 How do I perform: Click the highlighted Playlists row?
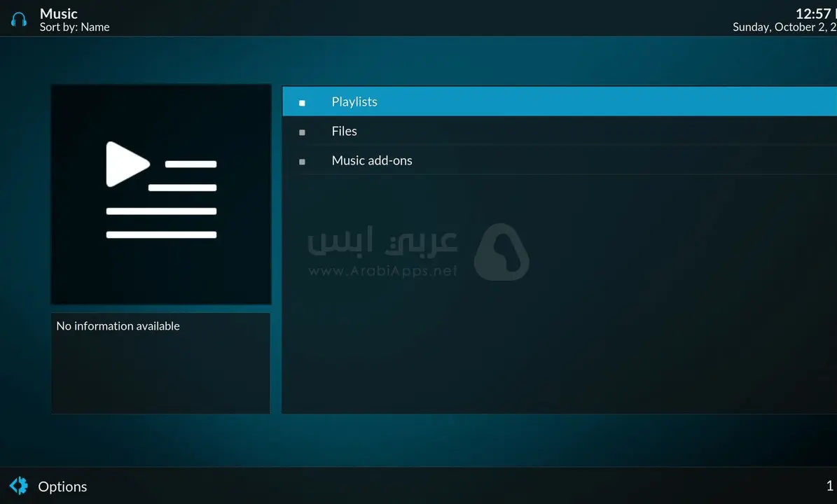[x=490, y=101]
